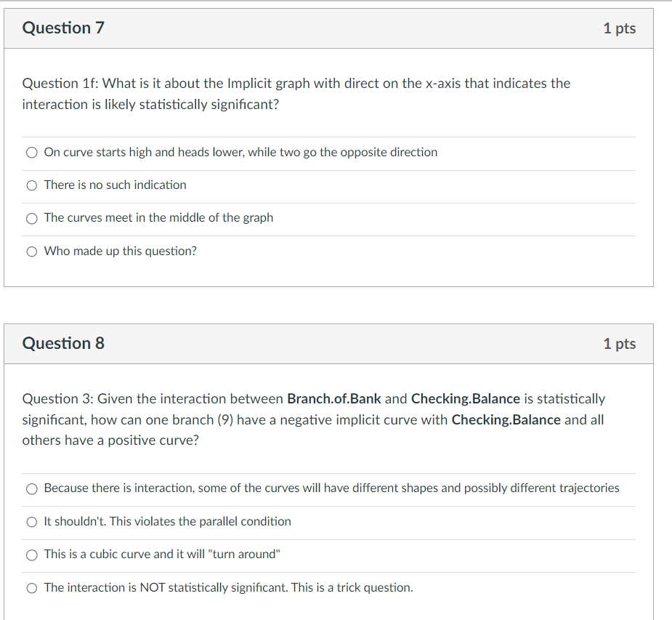Pick the answer about curves starting high and heading lower

(32, 153)
